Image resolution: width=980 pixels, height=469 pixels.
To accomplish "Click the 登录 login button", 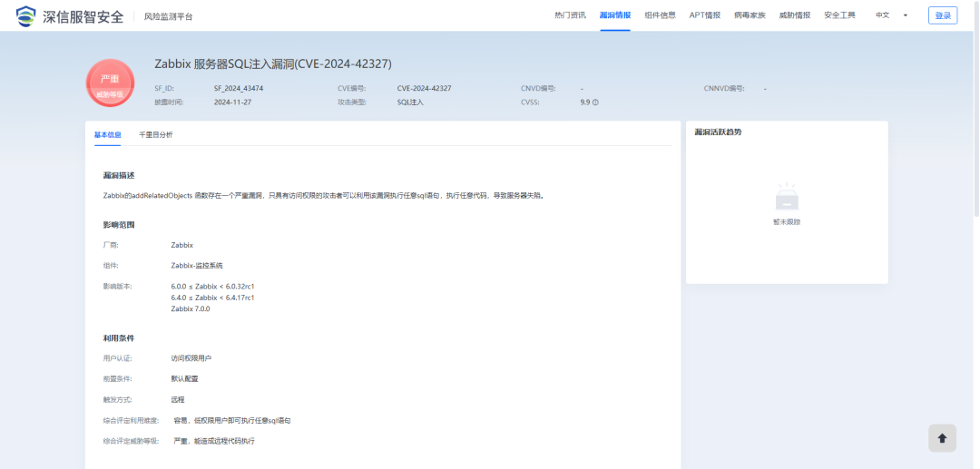I will (943, 15).
